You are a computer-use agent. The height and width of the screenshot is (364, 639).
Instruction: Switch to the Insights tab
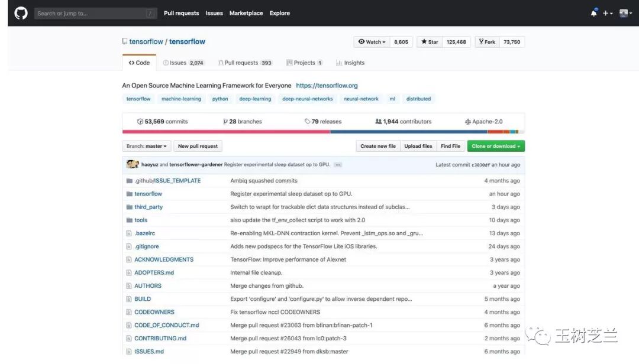350,63
